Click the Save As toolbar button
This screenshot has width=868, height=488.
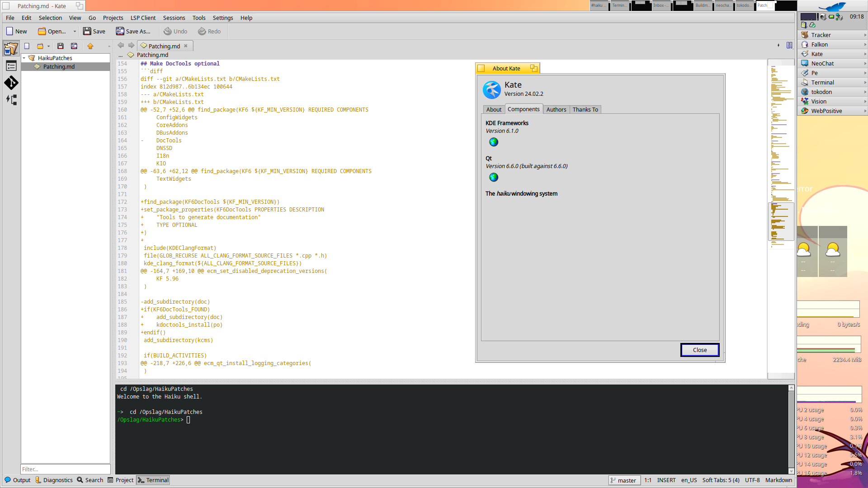[x=133, y=31]
